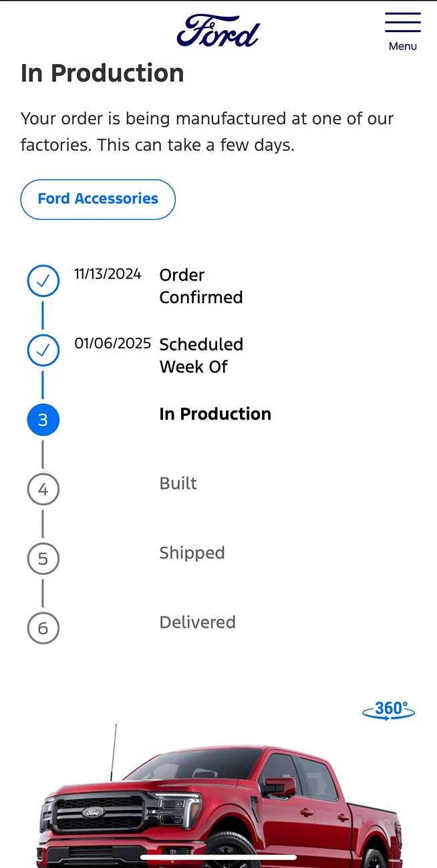This screenshot has height=868, width=437.
Task: Click the Shipped step label
Action: click(192, 553)
